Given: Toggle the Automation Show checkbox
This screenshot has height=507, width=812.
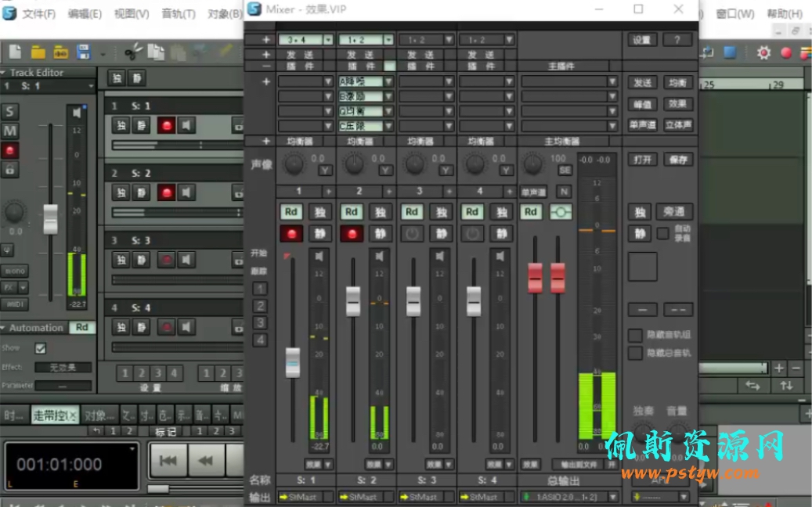Looking at the screenshot, I should (x=41, y=348).
